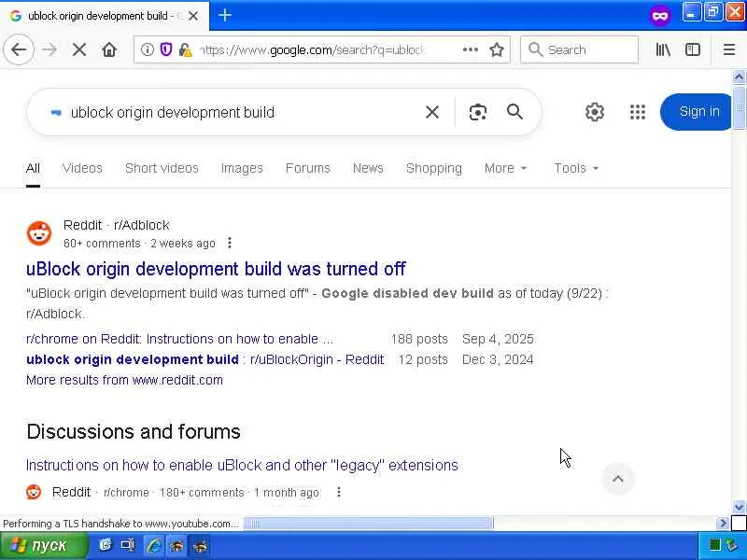Switch to Forums results tab

(308, 168)
